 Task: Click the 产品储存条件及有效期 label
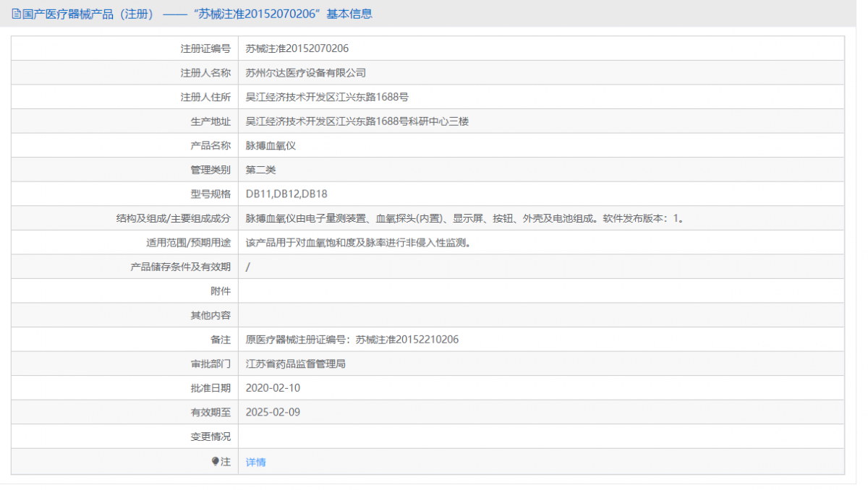tap(180, 267)
